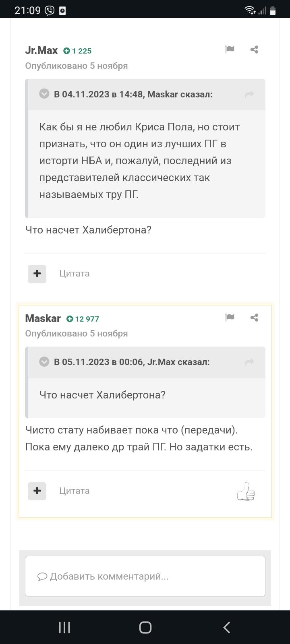The height and width of the screenshot is (644, 290).
Task: Go back using Android navigation arrow
Action: click(x=226, y=627)
